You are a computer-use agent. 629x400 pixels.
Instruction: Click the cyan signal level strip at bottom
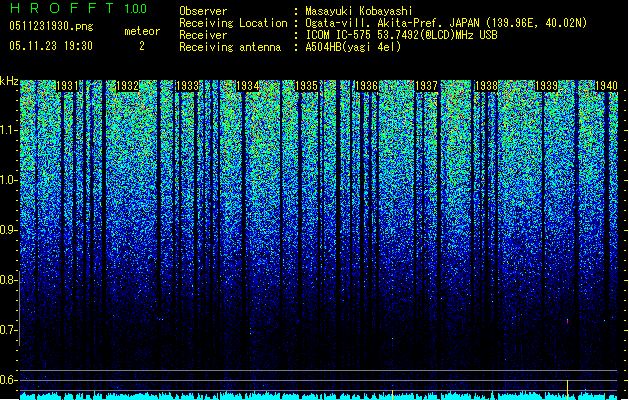(x=319, y=396)
